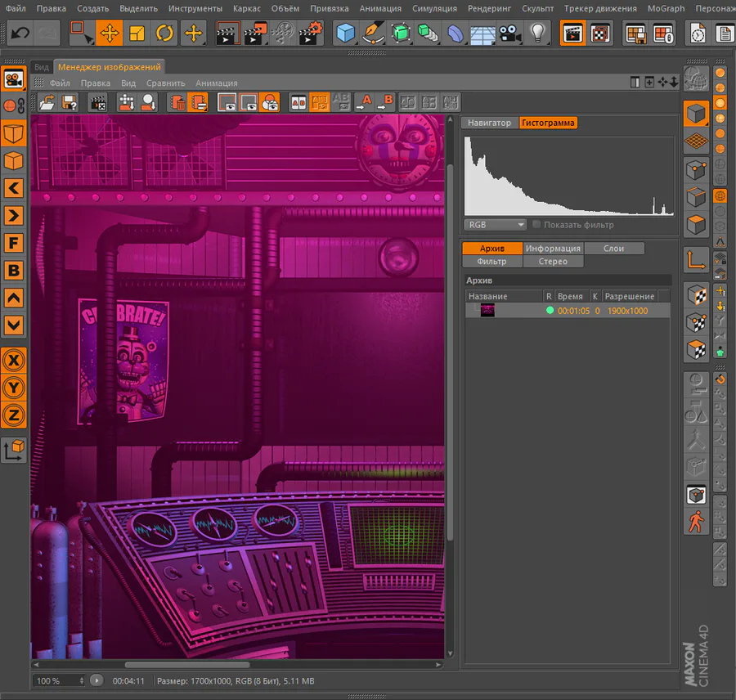736x700 pixels.
Task: Open the RGB channel dropdown
Action: click(x=496, y=225)
